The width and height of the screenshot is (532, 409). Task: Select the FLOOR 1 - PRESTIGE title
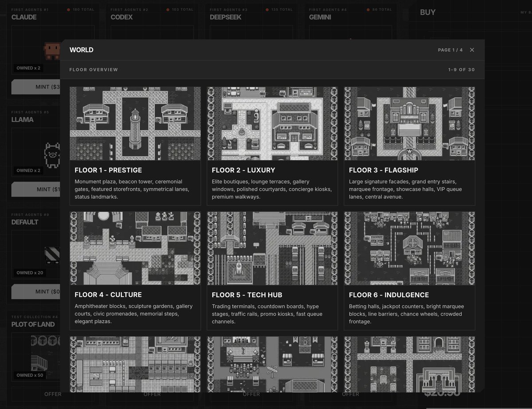[108, 170]
